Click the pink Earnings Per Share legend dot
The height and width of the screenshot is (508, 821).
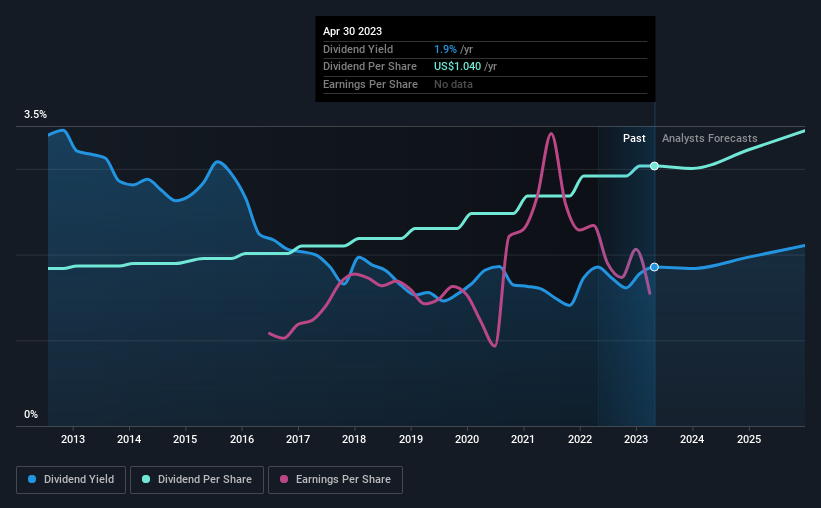coord(284,479)
